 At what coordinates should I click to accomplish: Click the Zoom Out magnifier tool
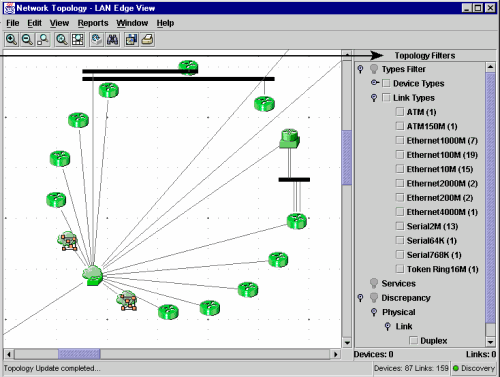(27, 40)
